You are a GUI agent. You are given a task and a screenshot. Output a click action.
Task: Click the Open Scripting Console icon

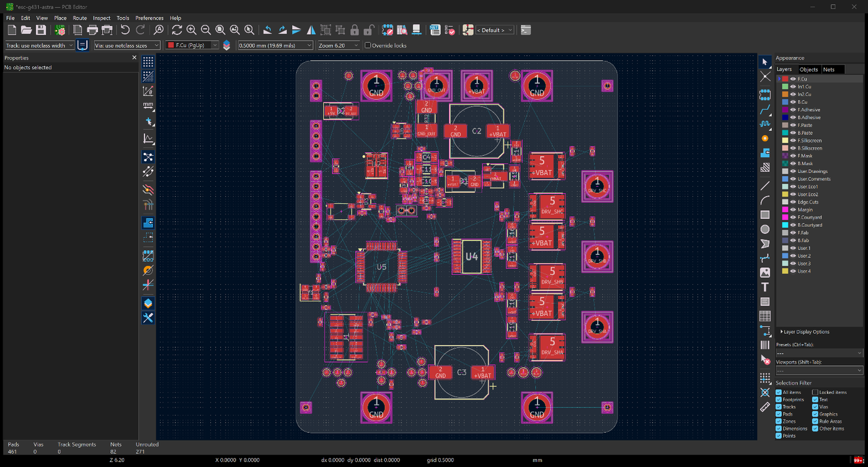point(525,30)
